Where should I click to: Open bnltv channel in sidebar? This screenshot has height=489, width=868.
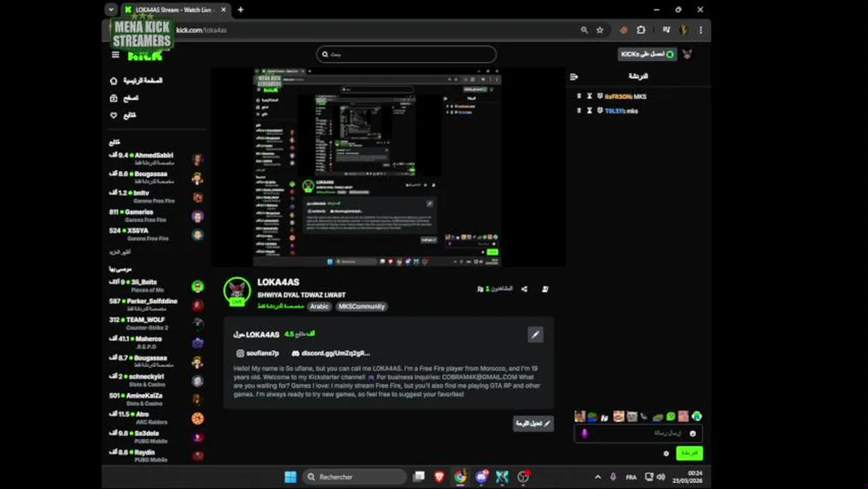[x=156, y=197]
